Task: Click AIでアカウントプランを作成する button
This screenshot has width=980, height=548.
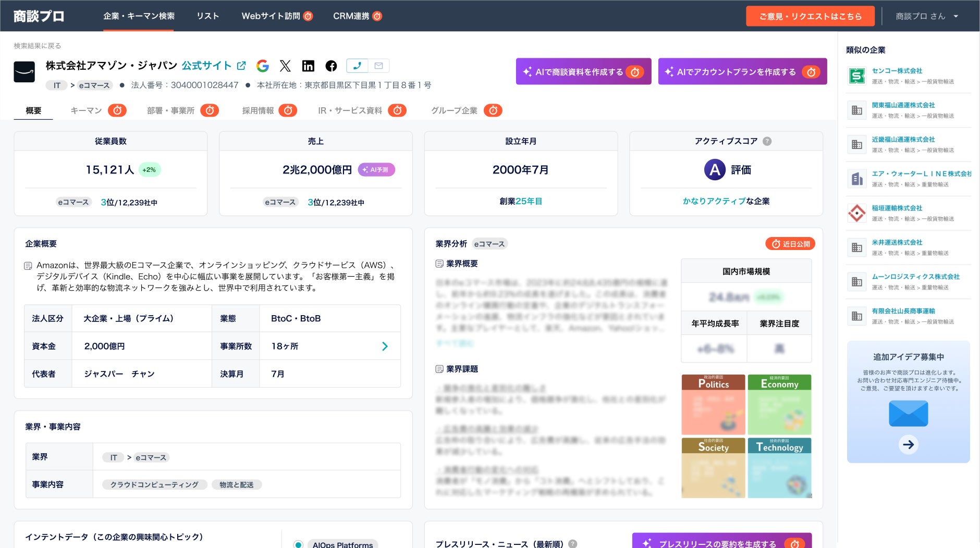Action: coord(743,71)
